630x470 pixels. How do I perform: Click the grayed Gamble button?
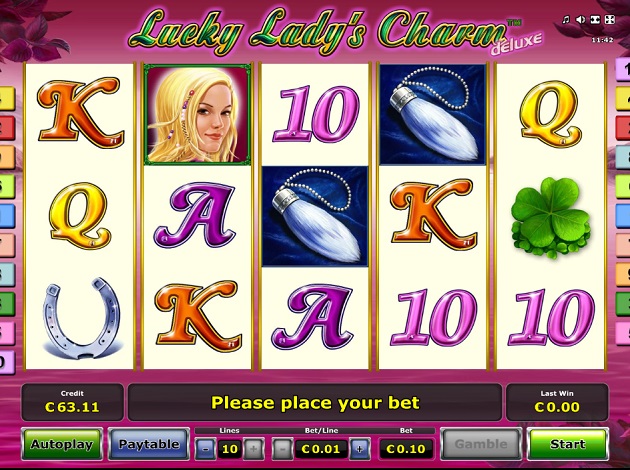point(481,444)
